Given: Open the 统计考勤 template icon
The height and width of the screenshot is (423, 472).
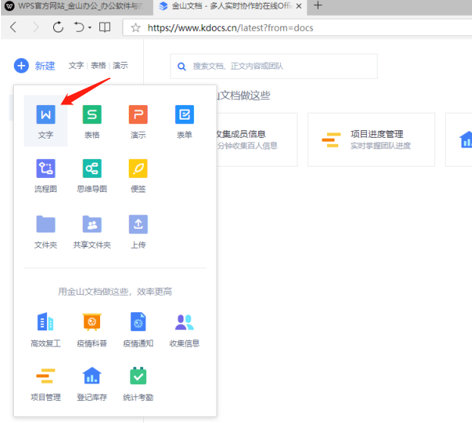Looking at the screenshot, I should pos(138,376).
